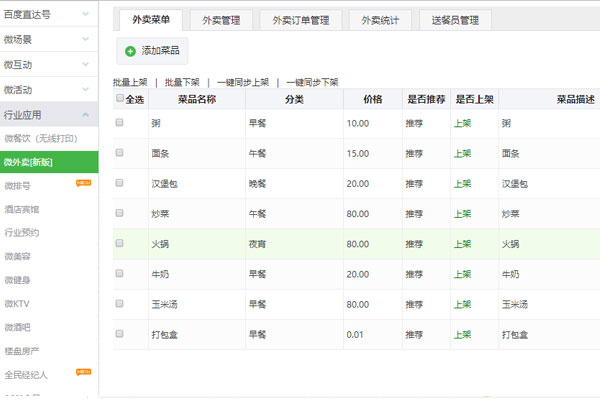Expand the 微场景 sidebar section
The width and height of the screenshot is (600, 400).
(x=49, y=39)
